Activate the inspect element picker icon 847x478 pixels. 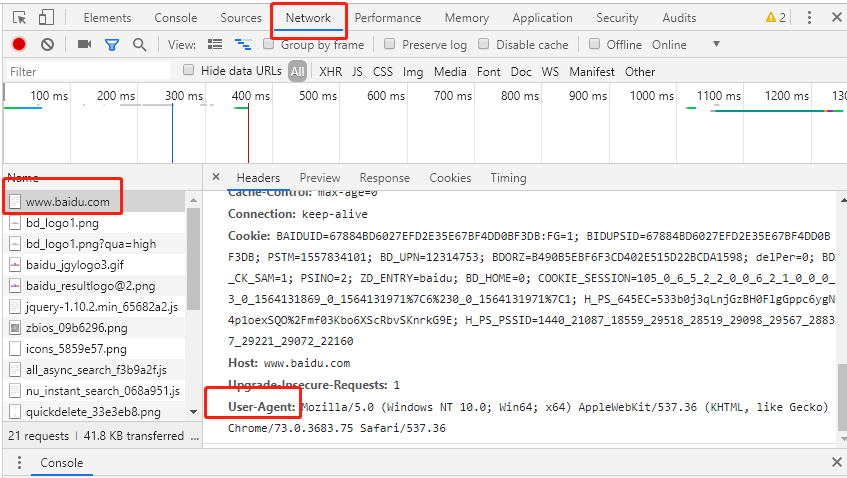coord(19,18)
